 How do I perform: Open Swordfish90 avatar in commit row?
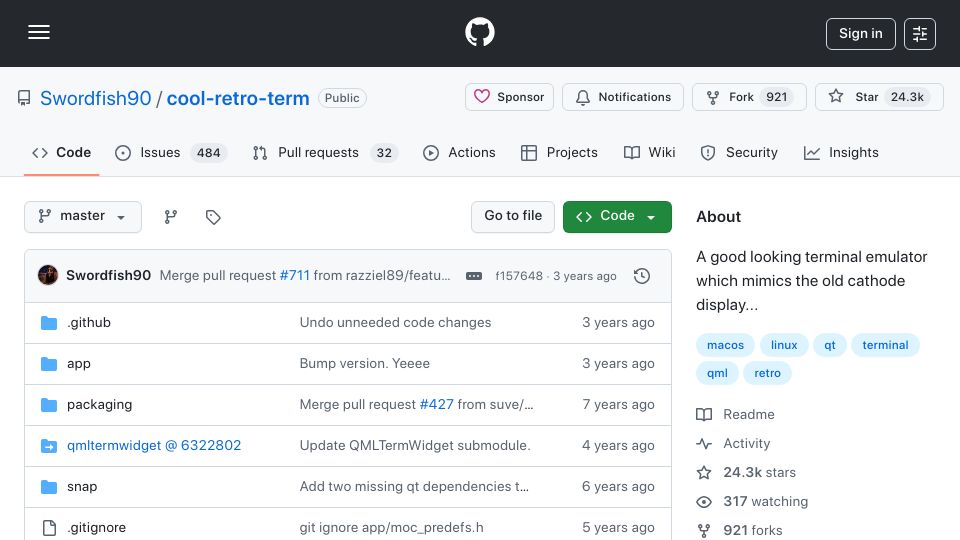(x=48, y=276)
